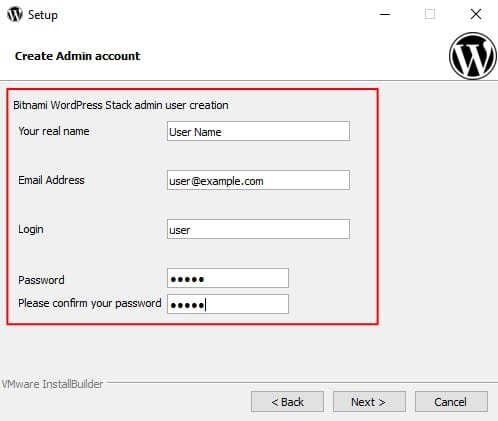Close the Setup window
The height and width of the screenshot is (421, 498).
(x=476, y=14)
